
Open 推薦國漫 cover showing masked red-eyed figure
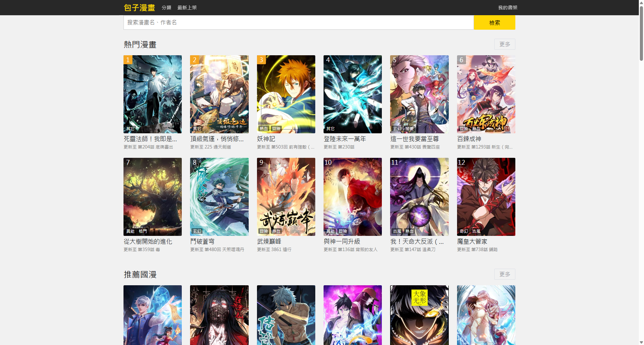[219, 315]
